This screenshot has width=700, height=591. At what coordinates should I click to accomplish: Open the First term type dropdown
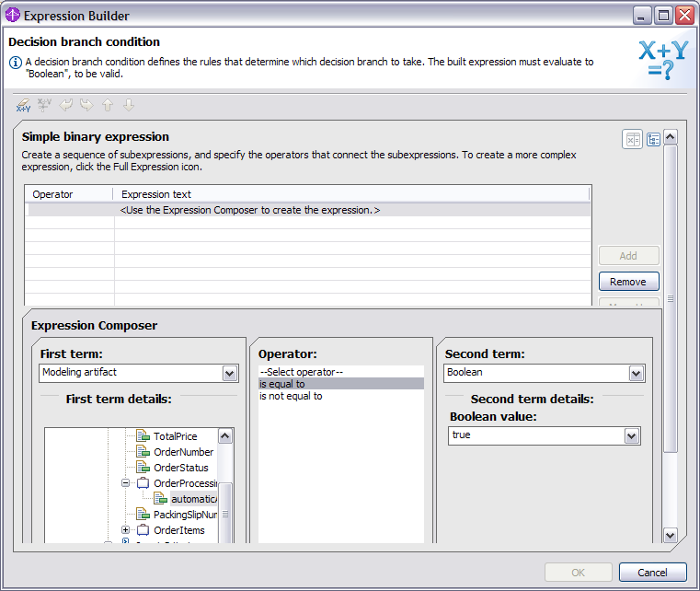pyautogui.click(x=229, y=374)
